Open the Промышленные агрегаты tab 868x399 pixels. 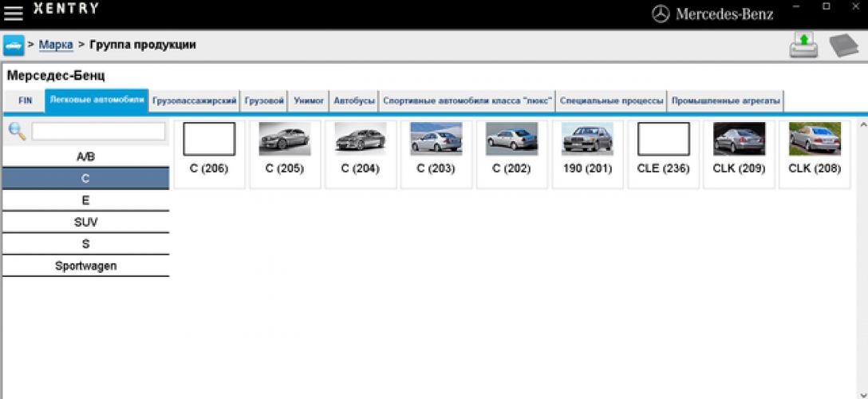(x=726, y=101)
